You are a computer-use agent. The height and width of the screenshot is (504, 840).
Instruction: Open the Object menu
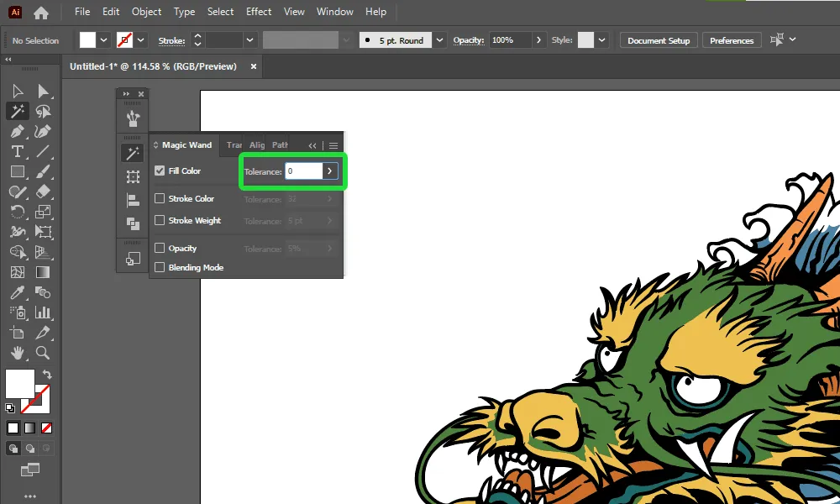(146, 12)
